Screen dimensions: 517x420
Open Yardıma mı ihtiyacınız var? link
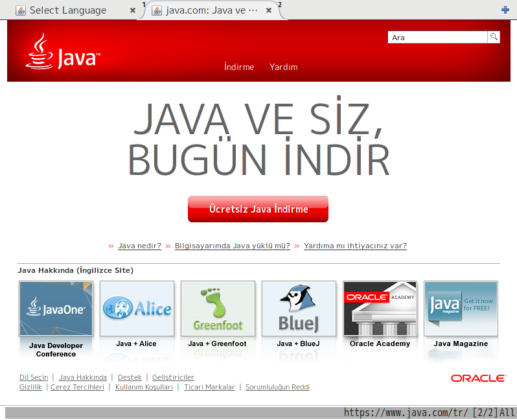pyautogui.click(x=356, y=246)
